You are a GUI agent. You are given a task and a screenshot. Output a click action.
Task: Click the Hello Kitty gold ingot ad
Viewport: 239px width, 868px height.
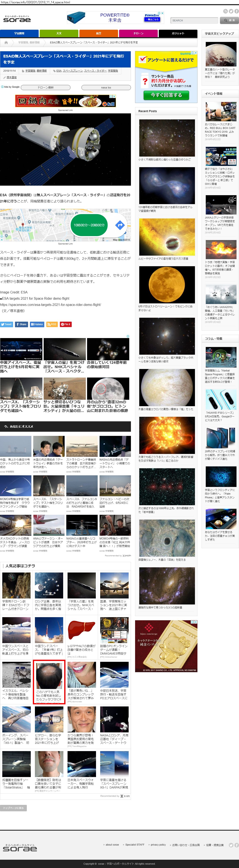coord(166,646)
